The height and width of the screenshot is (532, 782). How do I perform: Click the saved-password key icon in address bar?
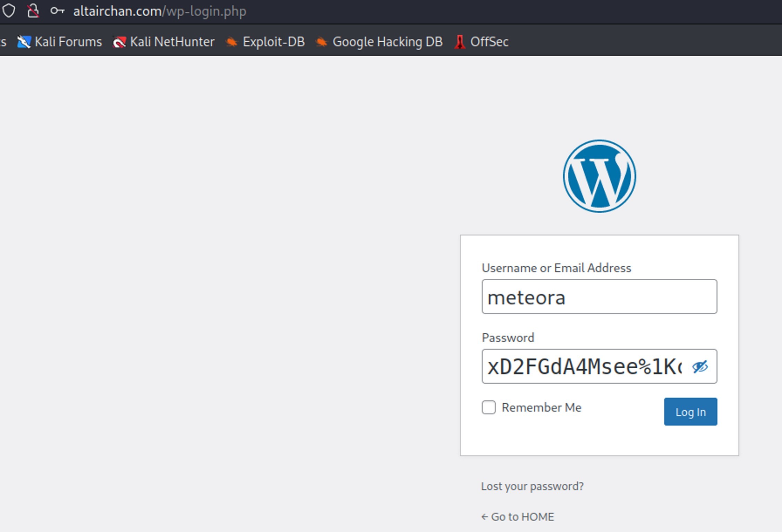pyautogui.click(x=57, y=11)
